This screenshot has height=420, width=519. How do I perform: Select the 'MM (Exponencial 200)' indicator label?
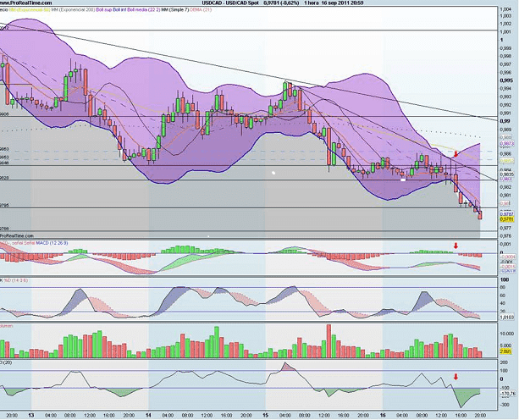73,10
